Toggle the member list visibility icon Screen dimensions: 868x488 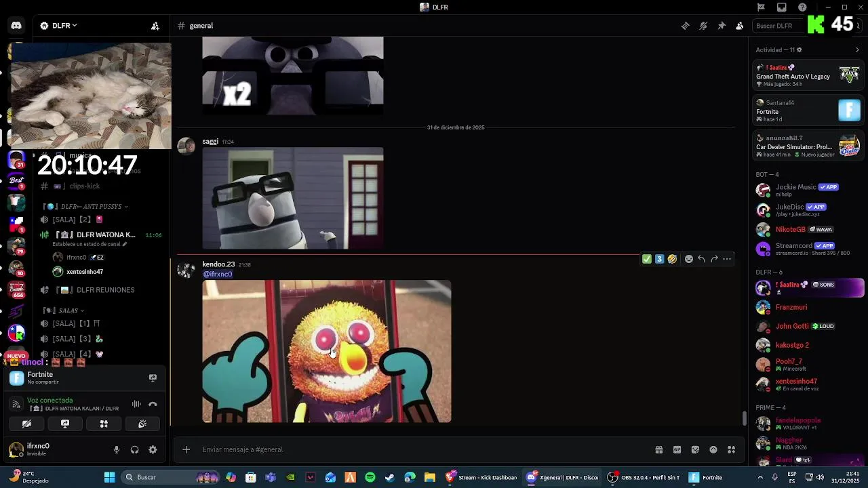pos(739,26)
